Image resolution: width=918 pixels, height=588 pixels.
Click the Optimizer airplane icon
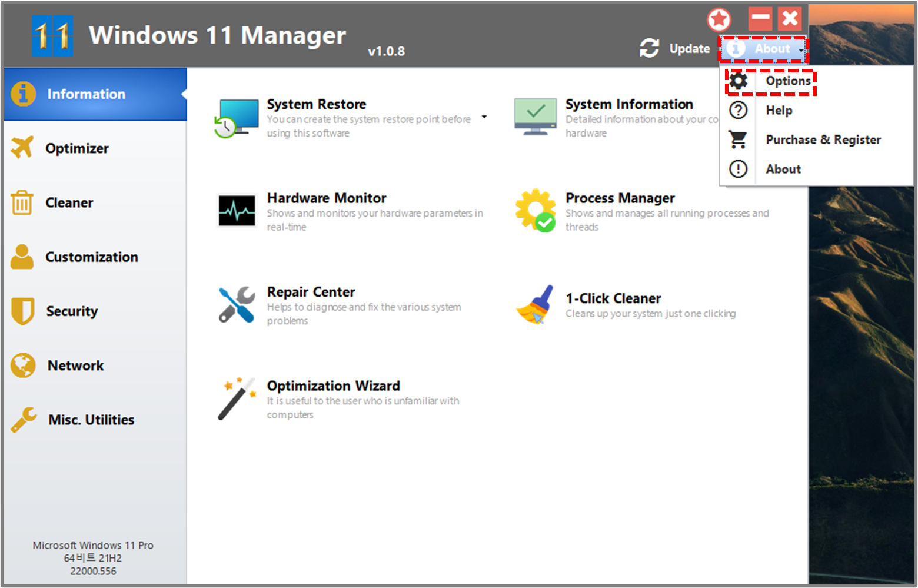tap(22, 148)
